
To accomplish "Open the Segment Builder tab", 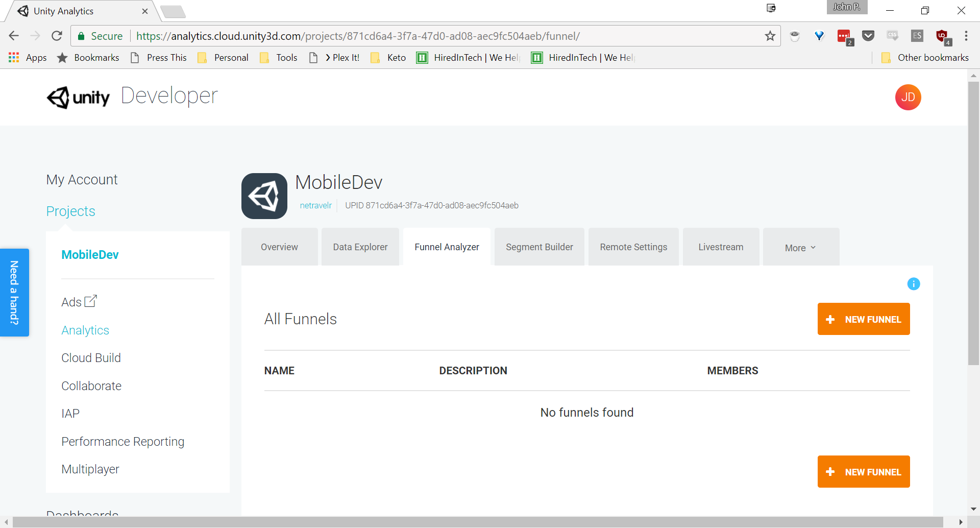I will pos(540,247).
